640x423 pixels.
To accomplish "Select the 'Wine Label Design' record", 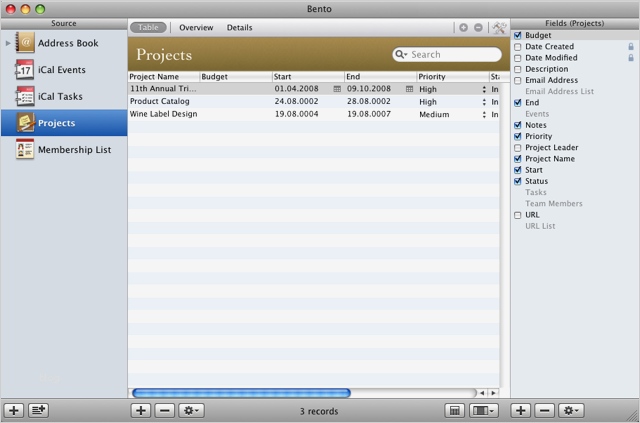I will [313, 114].
